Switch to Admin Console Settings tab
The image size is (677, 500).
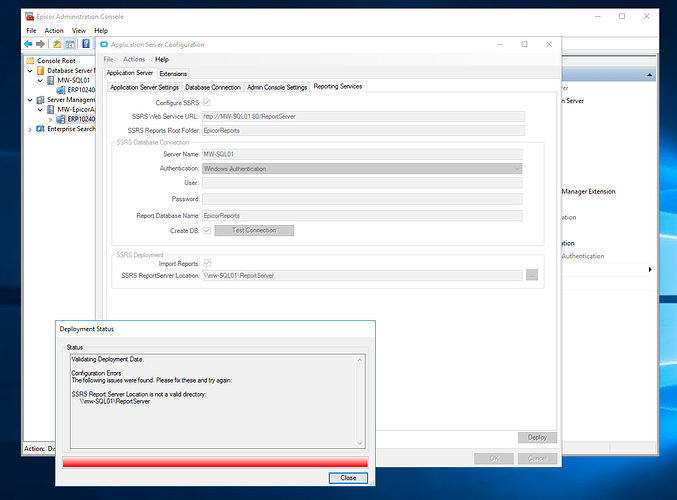click(x=277, y=87)
